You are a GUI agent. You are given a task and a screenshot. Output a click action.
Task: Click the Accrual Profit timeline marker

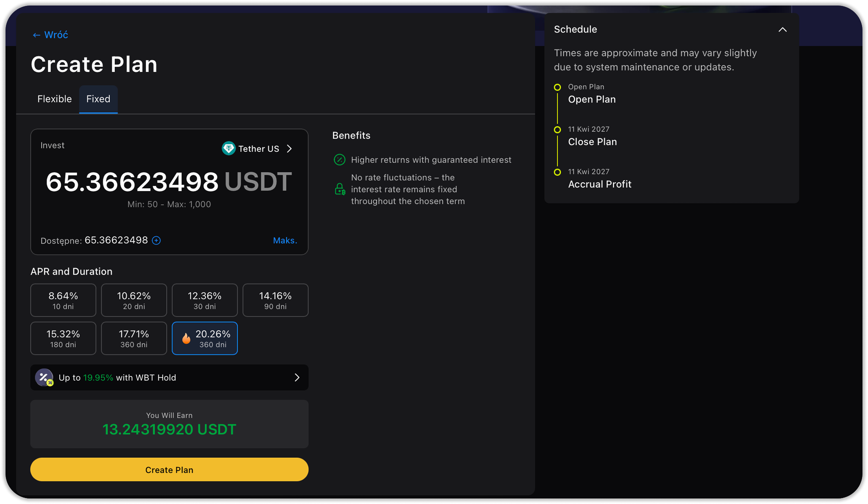click(x=557, y=172)
